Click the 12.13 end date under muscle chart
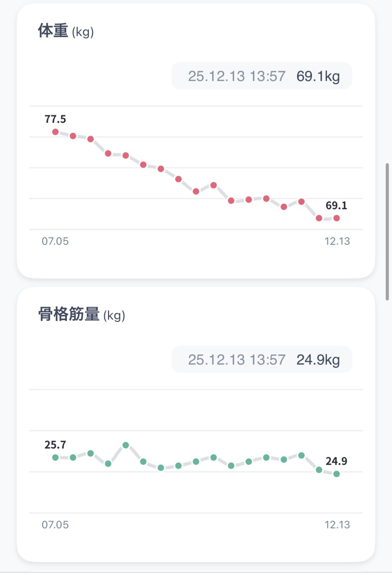The image size is (392, 575). [337, 524]
